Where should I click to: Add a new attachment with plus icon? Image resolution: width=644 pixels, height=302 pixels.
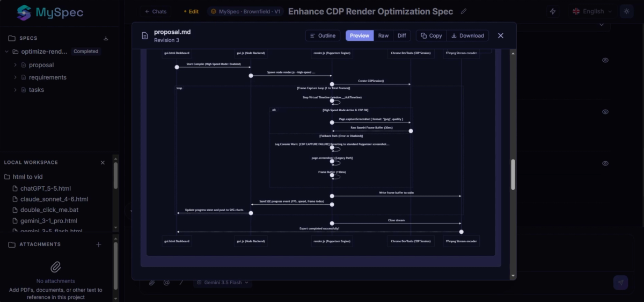coord(99,245)
